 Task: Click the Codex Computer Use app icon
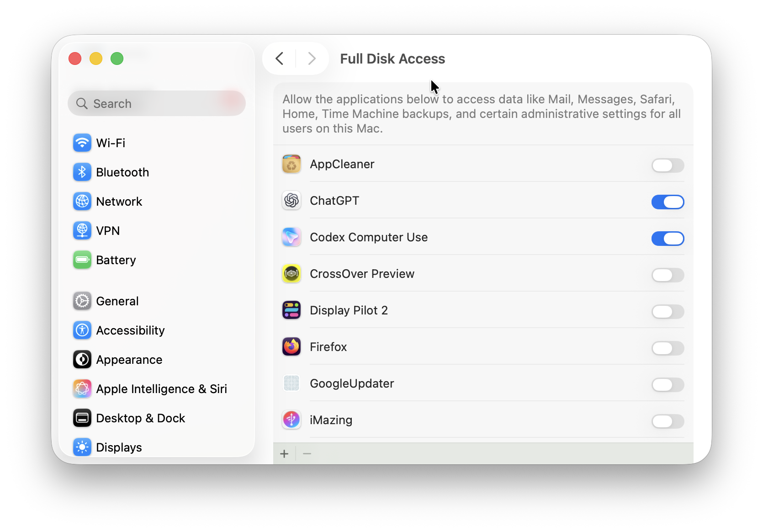tap(291, 237)
